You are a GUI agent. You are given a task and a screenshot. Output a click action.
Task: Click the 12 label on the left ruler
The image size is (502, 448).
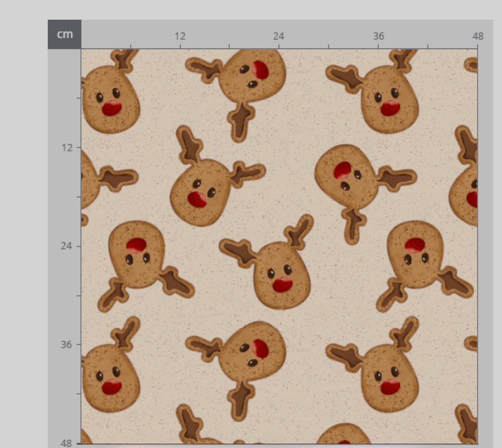67,148
